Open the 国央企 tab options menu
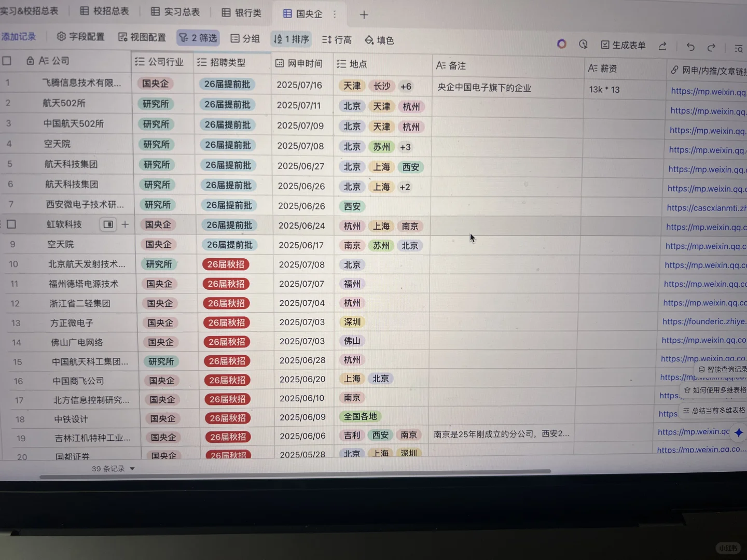 335,14
